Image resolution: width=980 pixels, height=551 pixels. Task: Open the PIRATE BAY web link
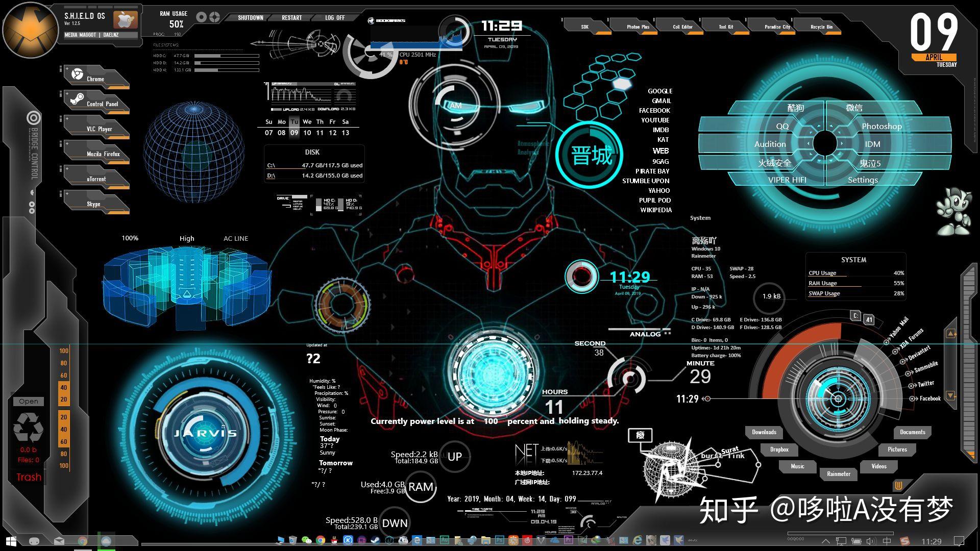[x=652, y=171]
